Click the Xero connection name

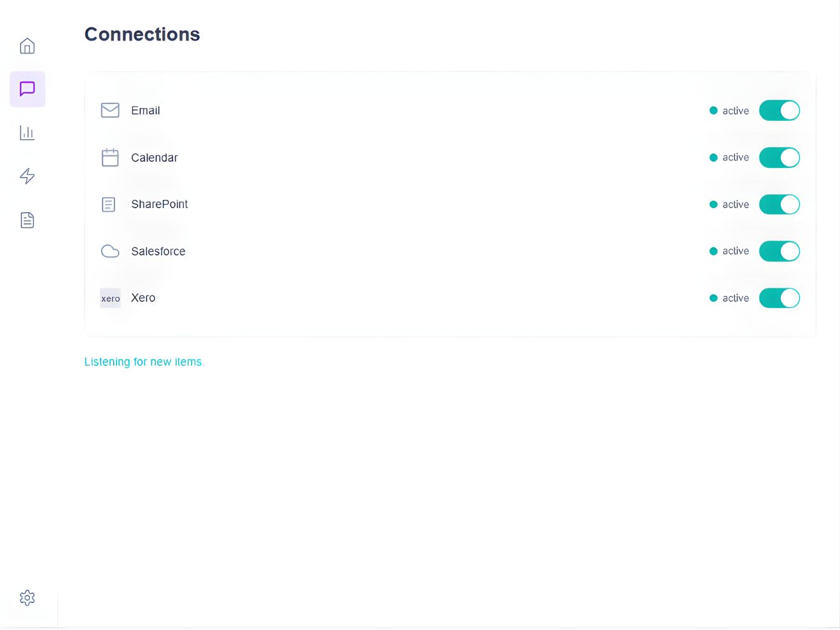143,298
